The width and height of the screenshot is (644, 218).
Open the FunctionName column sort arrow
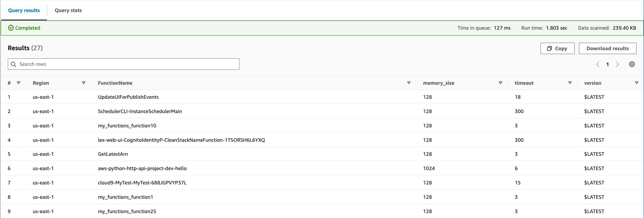[x=409, y=83]
